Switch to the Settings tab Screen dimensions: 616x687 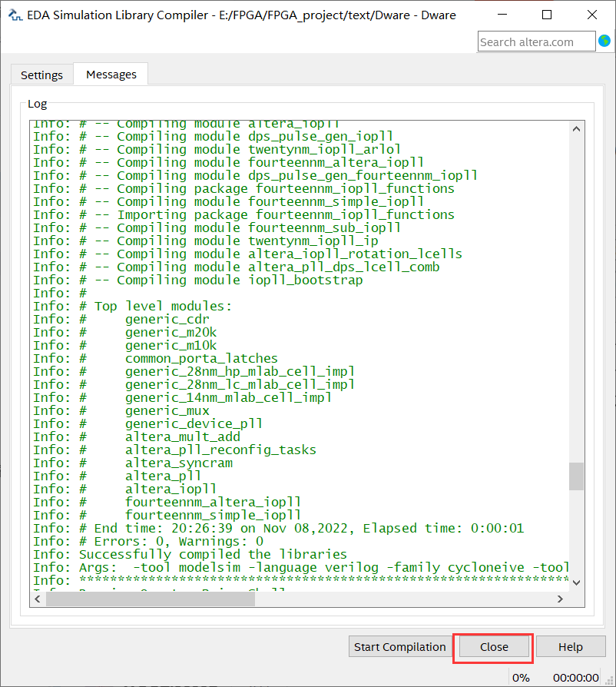click(41, 75)
